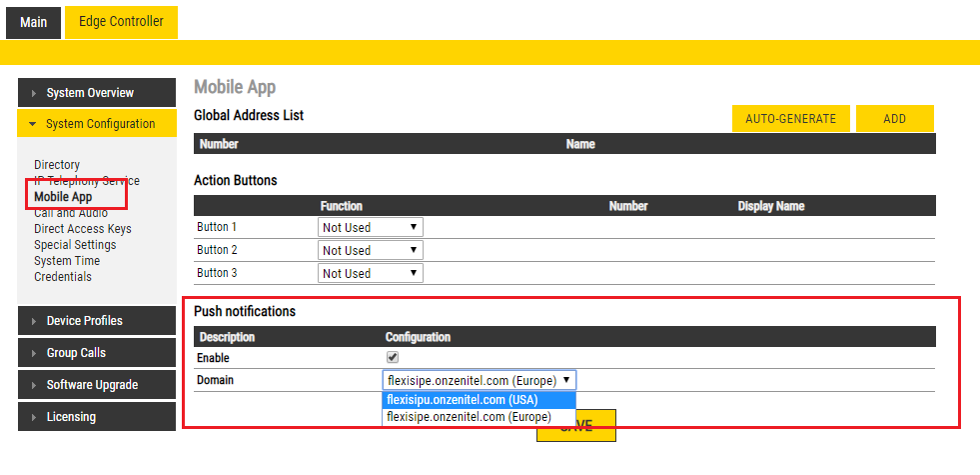Expand the Licensing section
This screenshot has width=980, height=475.
[97, 417]
